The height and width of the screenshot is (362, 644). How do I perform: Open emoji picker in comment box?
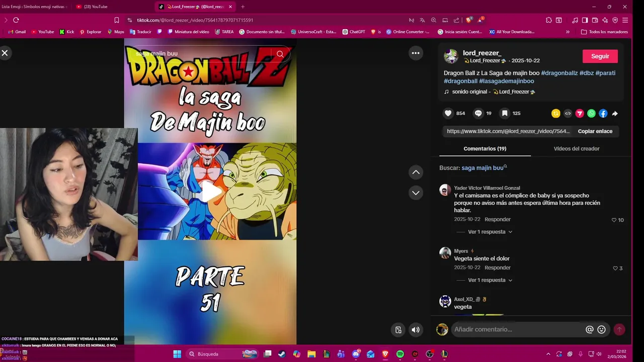tap(602, 330)
